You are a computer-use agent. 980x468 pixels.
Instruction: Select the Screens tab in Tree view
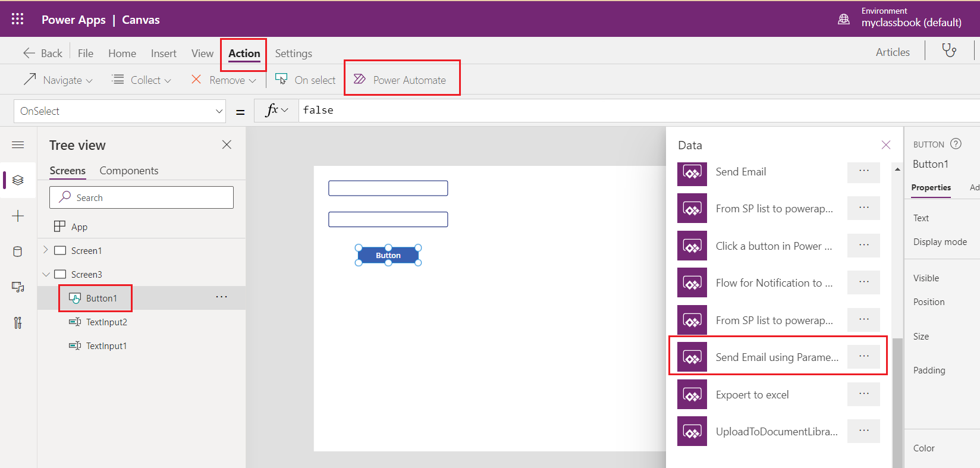coord(67,171)
